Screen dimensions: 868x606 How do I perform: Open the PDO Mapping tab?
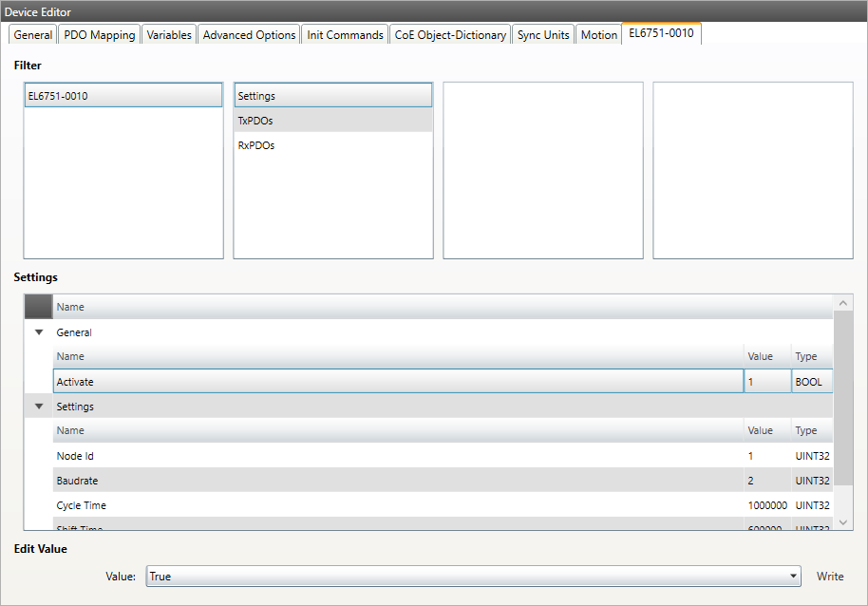click(x=99, y=35)
